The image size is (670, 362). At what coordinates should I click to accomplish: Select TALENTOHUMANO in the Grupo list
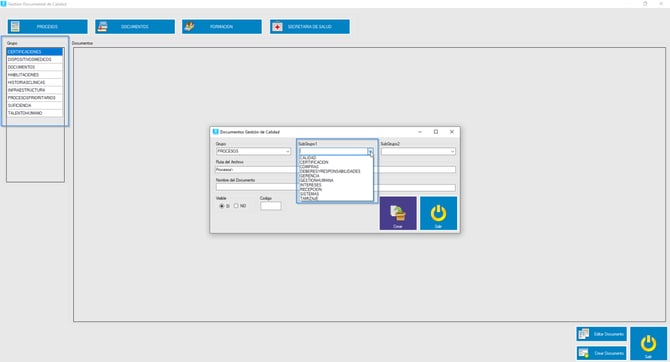click(35, 113)
